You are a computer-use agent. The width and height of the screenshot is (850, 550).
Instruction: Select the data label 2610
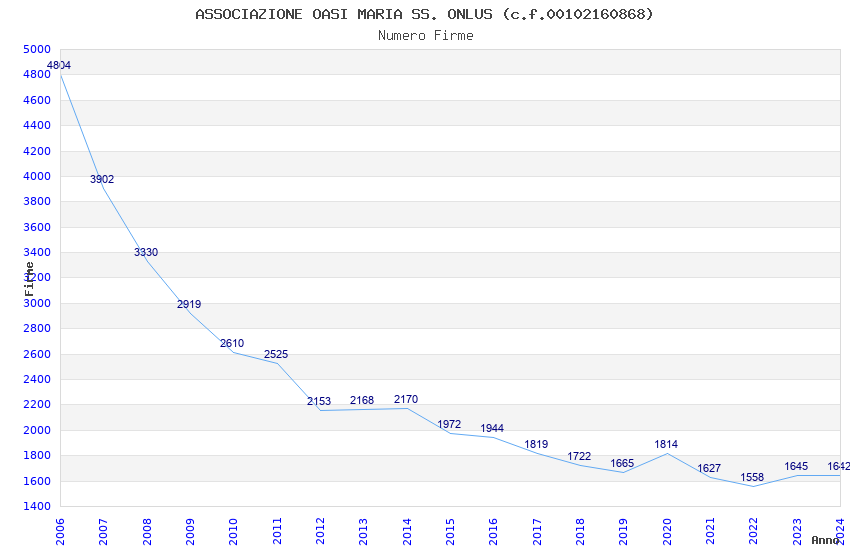click(x=232, y=343)
